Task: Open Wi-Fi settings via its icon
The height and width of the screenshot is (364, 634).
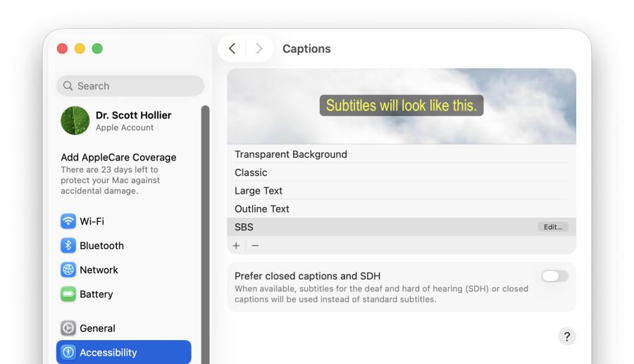Action: pos(68,221)
